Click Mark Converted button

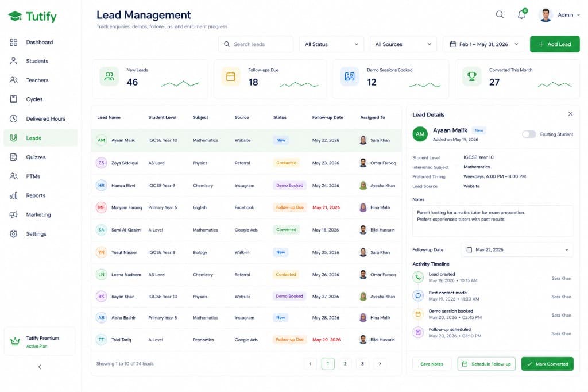[547, 364]
